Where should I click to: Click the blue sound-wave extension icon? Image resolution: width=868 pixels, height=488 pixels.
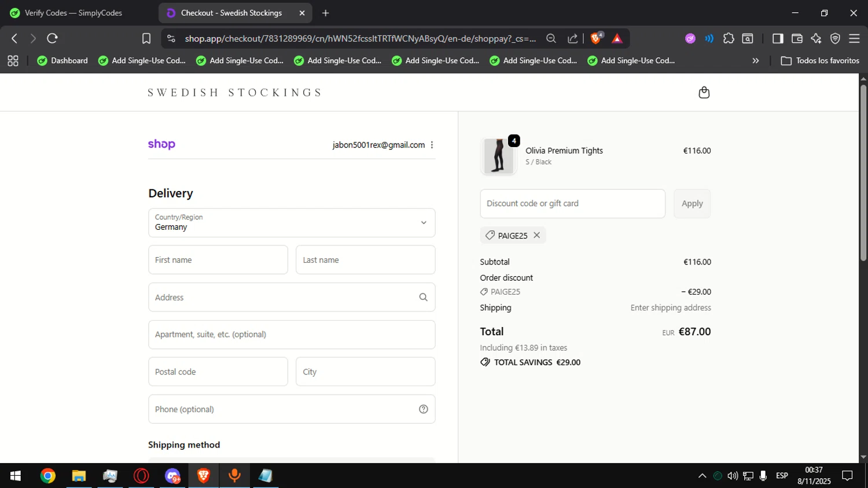click(709, 38)
